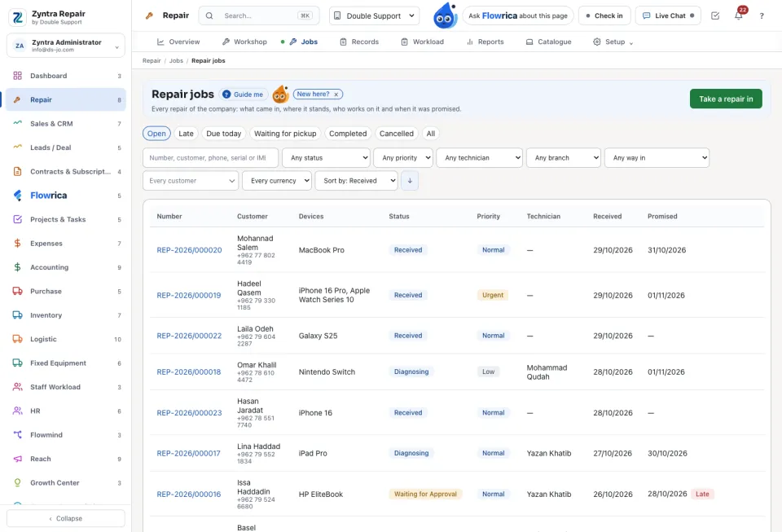The image size is (782, 532).
Task: Show Cancelled repair jobs
Action: [x=397, y=134]
